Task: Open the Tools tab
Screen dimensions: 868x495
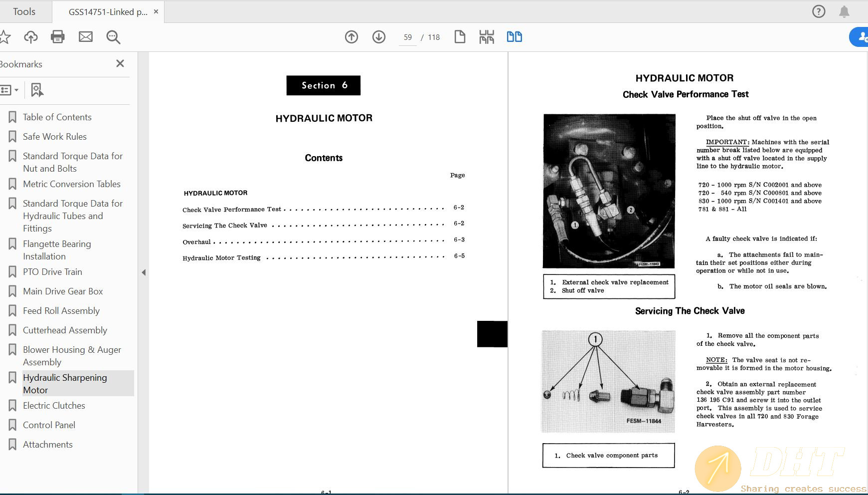Action: click(x=24, y=11)
